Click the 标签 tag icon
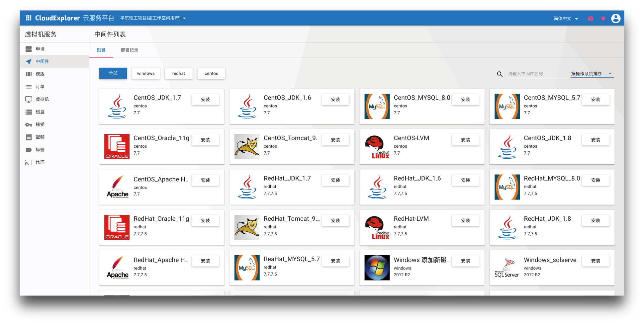The height and width of the screenshot is (325, 644). 29,150
